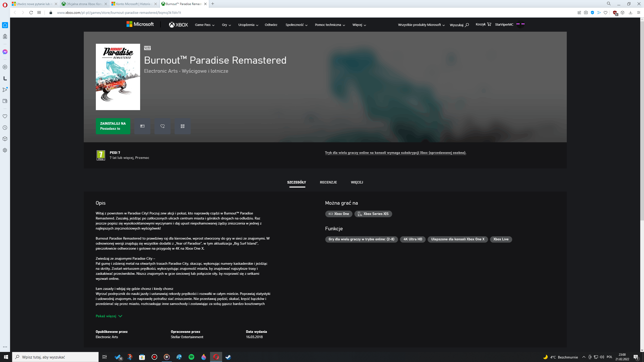Click the Xbox One platform chip
This screenshot has width=644, height=362.
[339, 214]
